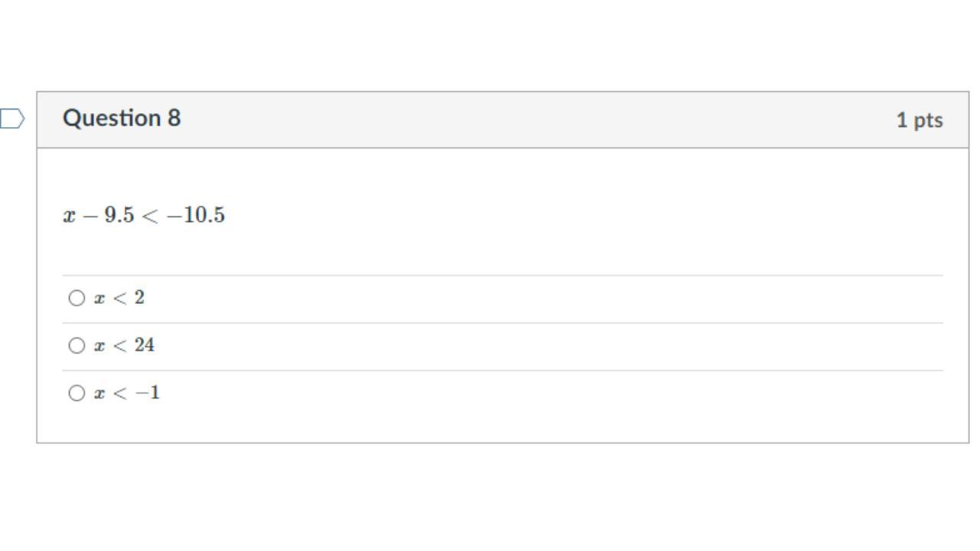Click the −1 value in the third answer
The image size is (980, 551).
(x=148, y=393)
